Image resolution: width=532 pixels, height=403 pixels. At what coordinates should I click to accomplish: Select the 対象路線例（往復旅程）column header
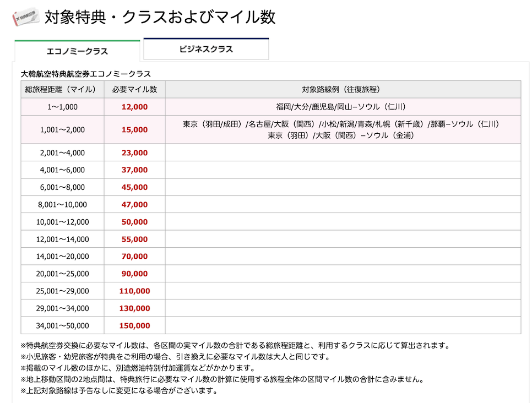pos(344,89)
